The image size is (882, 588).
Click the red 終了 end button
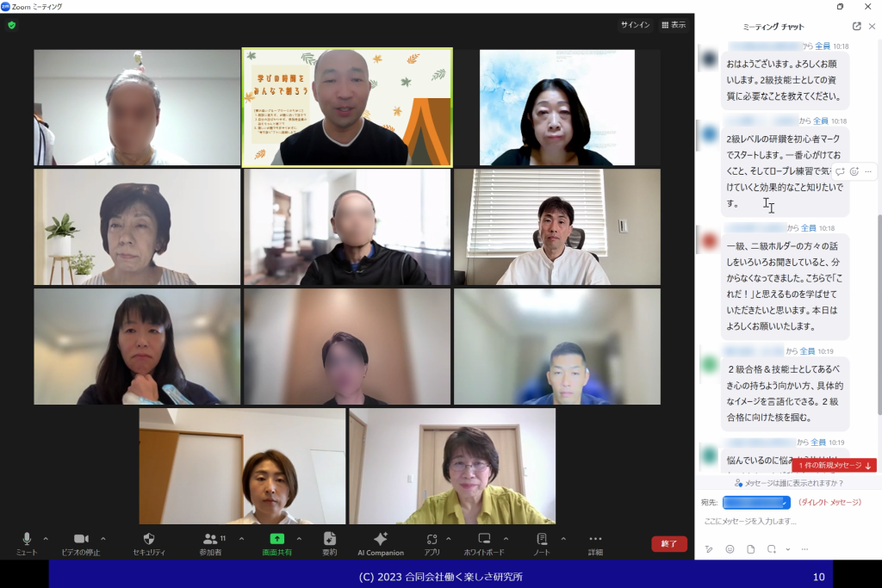pos(668,544)
